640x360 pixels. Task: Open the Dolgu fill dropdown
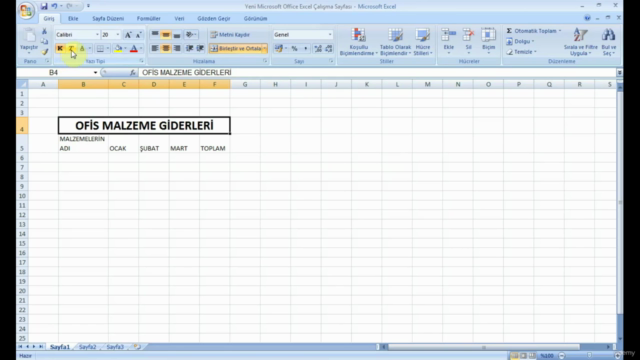(x=520, y=41)
